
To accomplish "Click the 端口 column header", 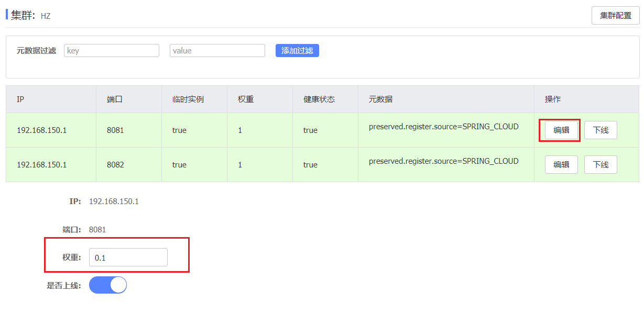I will 114,99.
